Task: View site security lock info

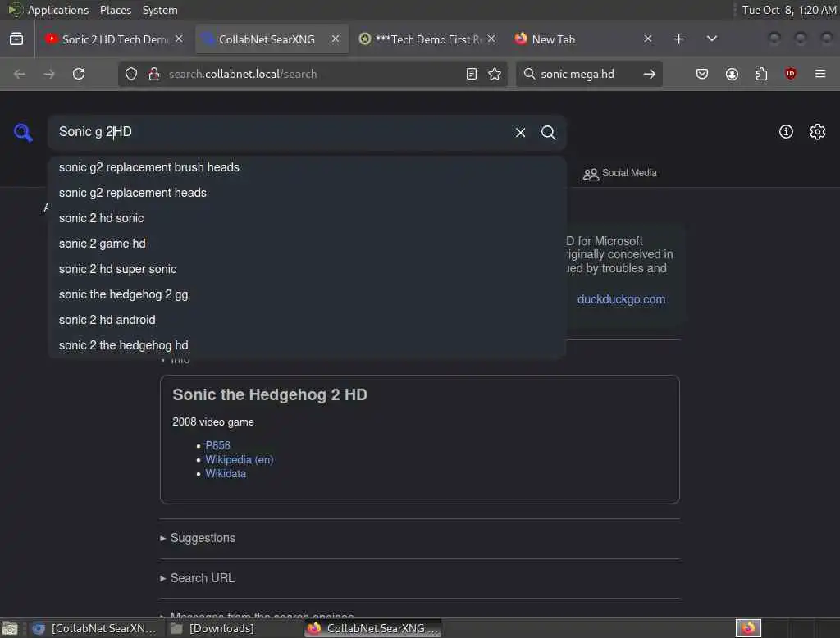Action: (154, 74)
